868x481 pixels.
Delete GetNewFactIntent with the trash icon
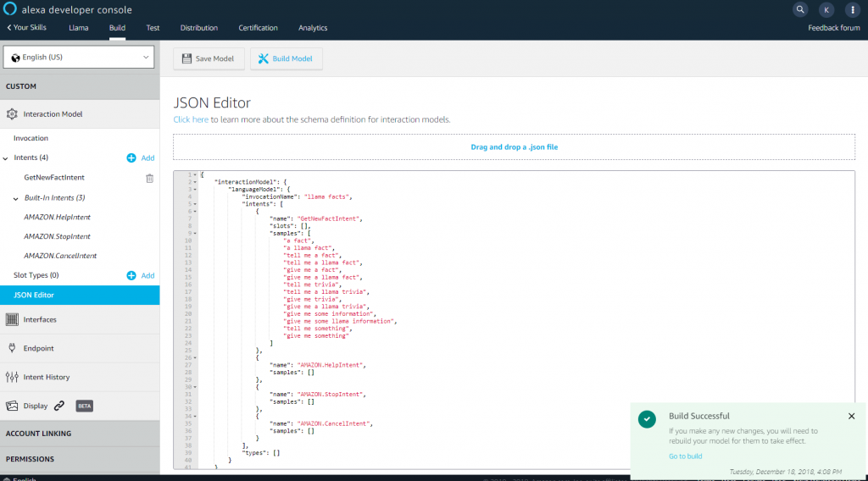click(149, 178)
